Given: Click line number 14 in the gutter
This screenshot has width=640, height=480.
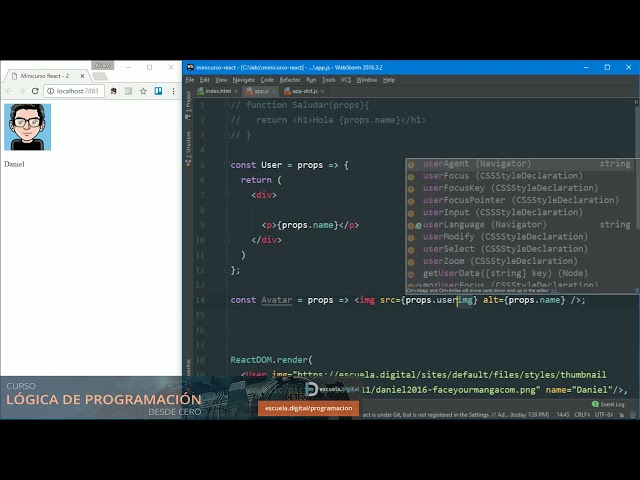Looking at the screenshot, I should 200,300.
